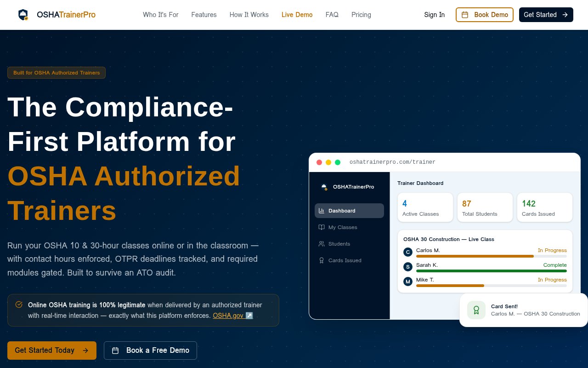Viewport: 588px width, 368px height.
Task: Click the green window dot in dashboard mockup
Action: coord(338,162)
